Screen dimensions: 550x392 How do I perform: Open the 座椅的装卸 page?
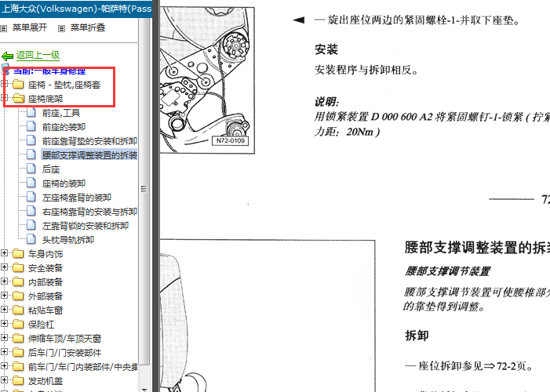click(x=64, y=183)
